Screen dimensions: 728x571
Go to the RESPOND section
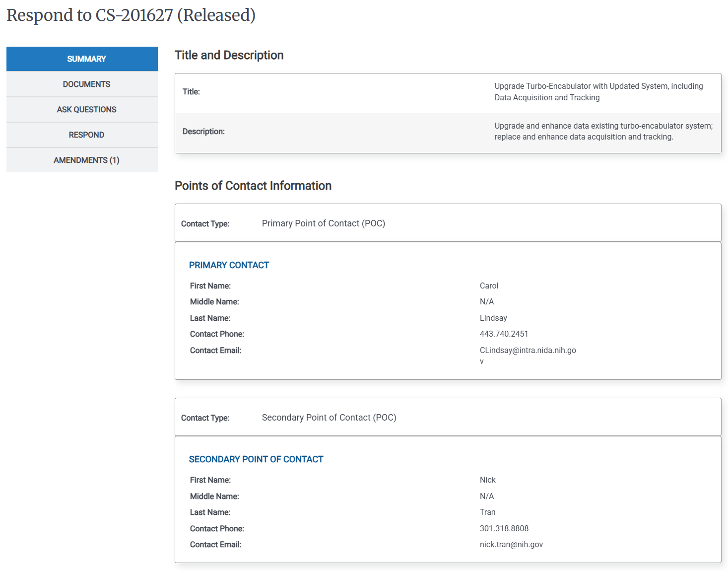pos(86,135)
